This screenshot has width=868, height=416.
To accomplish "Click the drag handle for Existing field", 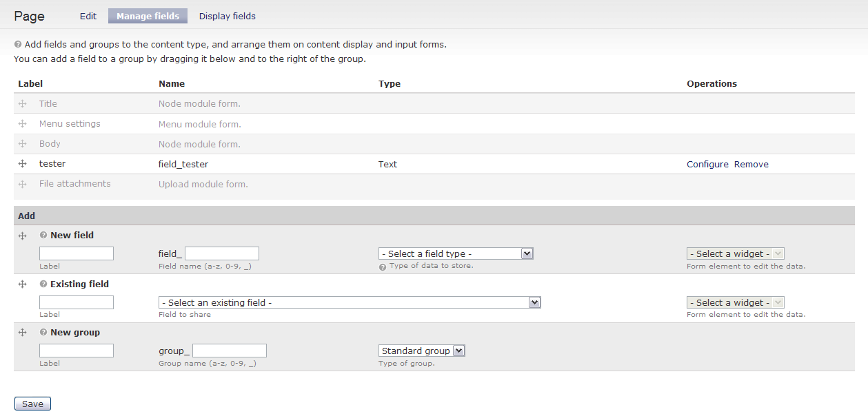I will (x=22, y=284).
